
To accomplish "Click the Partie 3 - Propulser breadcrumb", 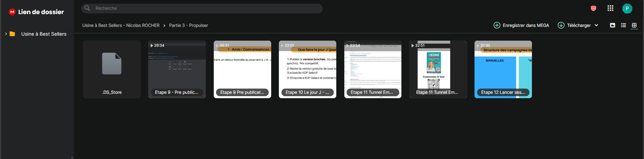I will coord(189,25).
